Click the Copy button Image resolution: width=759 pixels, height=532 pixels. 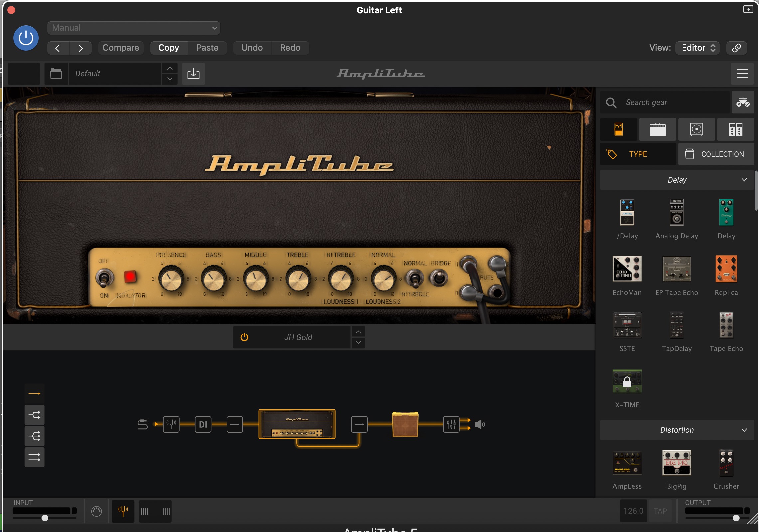tap(169, 48)
